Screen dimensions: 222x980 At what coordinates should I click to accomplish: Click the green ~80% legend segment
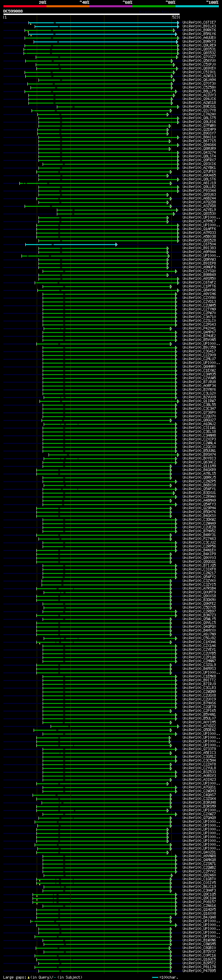154,6
